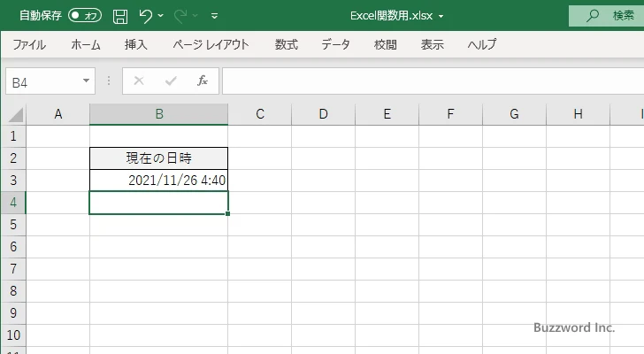
Task: Select column C header
Action: click(260, 114)
